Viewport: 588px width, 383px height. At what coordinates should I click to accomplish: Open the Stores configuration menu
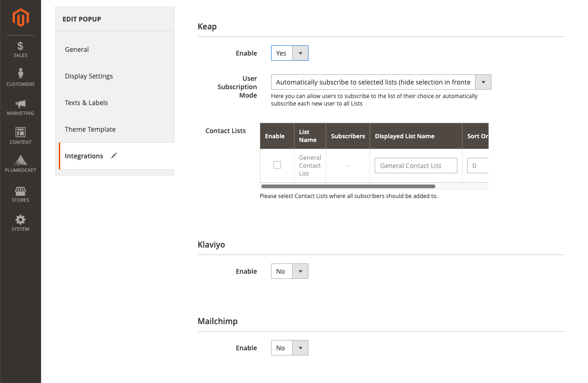[20, 194]
